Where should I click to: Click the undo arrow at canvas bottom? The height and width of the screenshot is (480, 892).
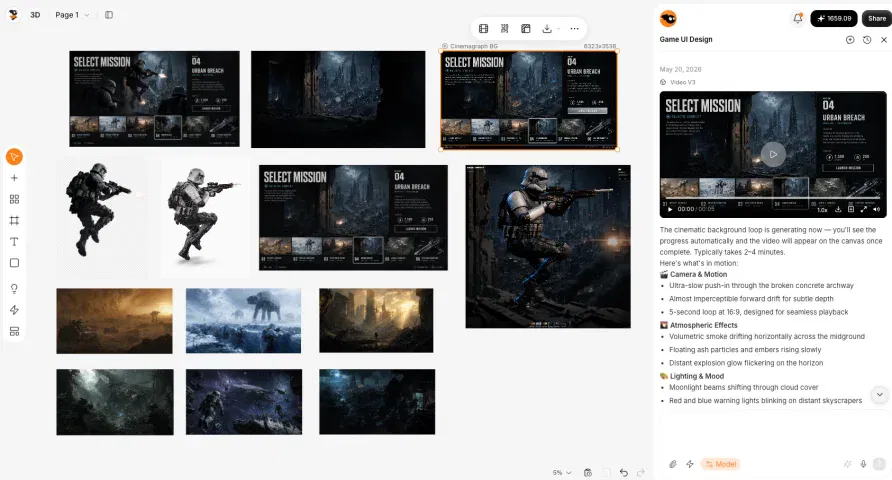[x=624, y=473]
